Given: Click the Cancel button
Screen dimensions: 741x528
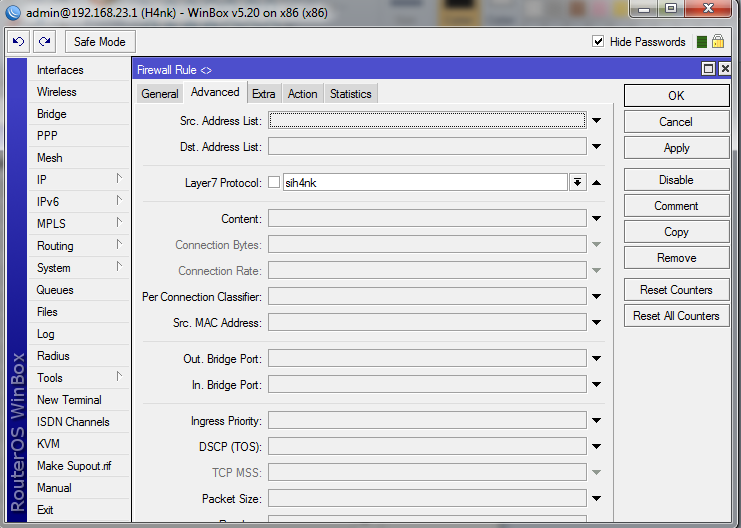Looking at the screenshot, I should pyautogui.click(x=676, y=121).
